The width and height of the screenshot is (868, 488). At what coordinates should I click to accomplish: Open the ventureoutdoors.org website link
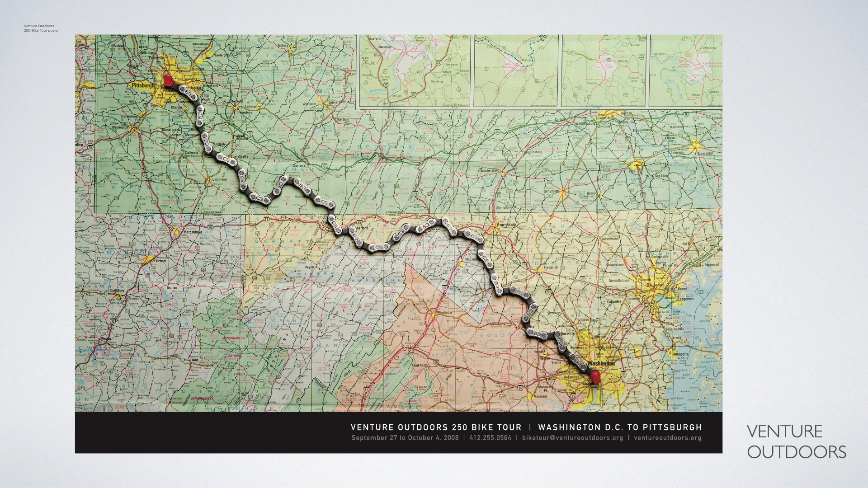pos(667,438)
